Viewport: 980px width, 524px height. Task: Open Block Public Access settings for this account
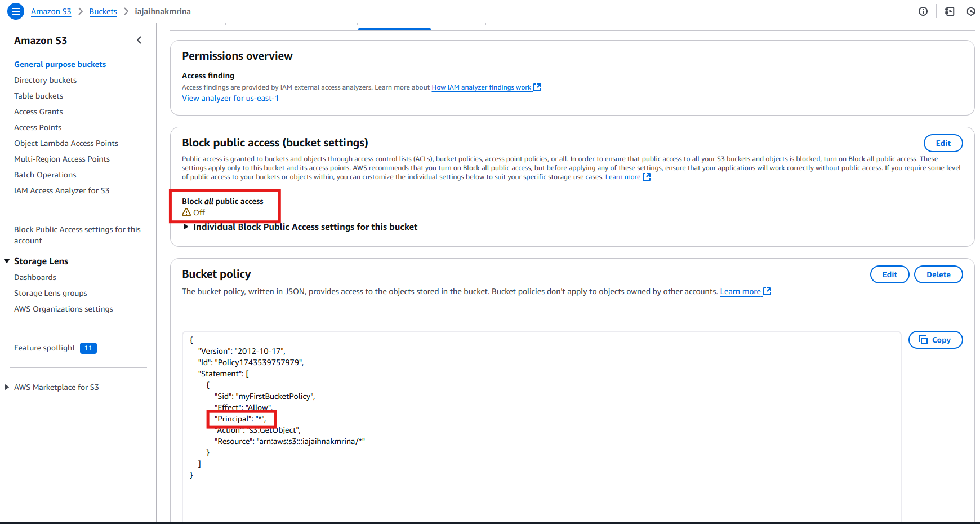[78, 235]
